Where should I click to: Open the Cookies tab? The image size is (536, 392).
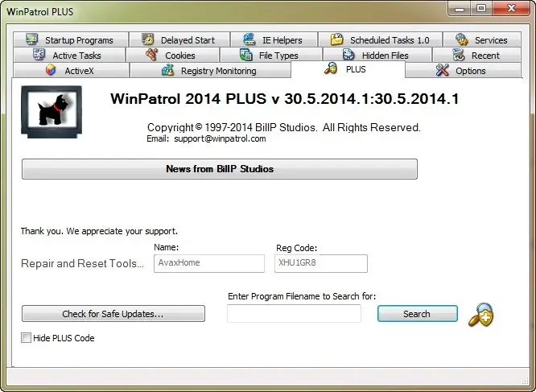pyautogui.click(x=172, y=55)
